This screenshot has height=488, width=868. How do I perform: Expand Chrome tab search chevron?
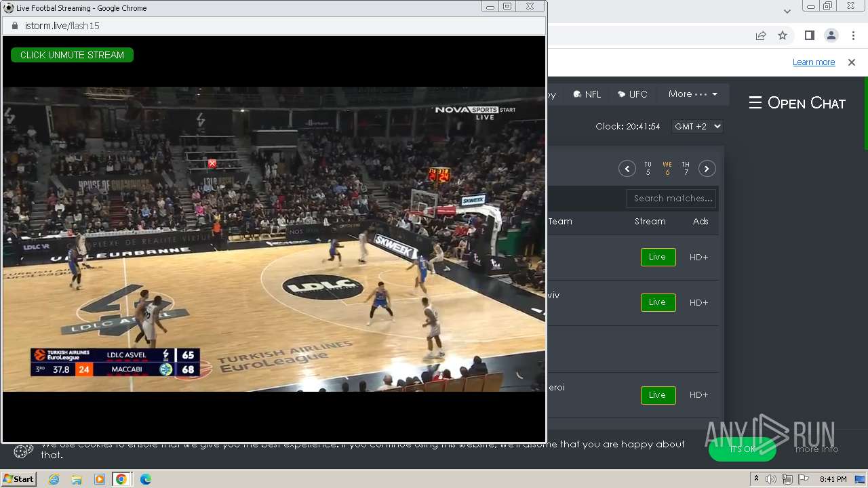tap(787, 11)
